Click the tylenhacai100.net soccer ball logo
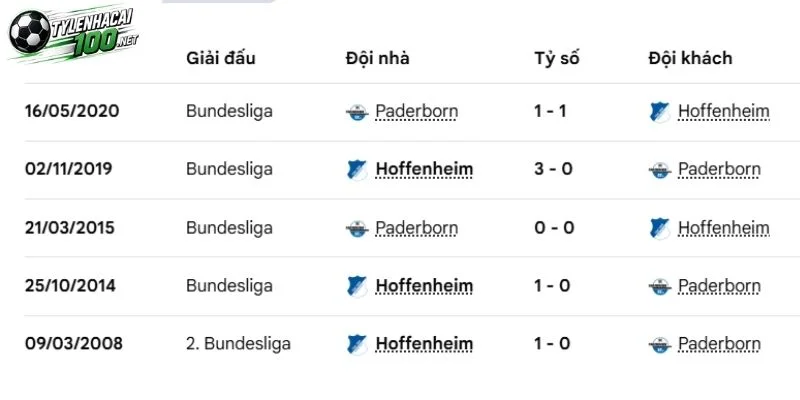This screenshot has height=400, width=800. coord(73,33)
